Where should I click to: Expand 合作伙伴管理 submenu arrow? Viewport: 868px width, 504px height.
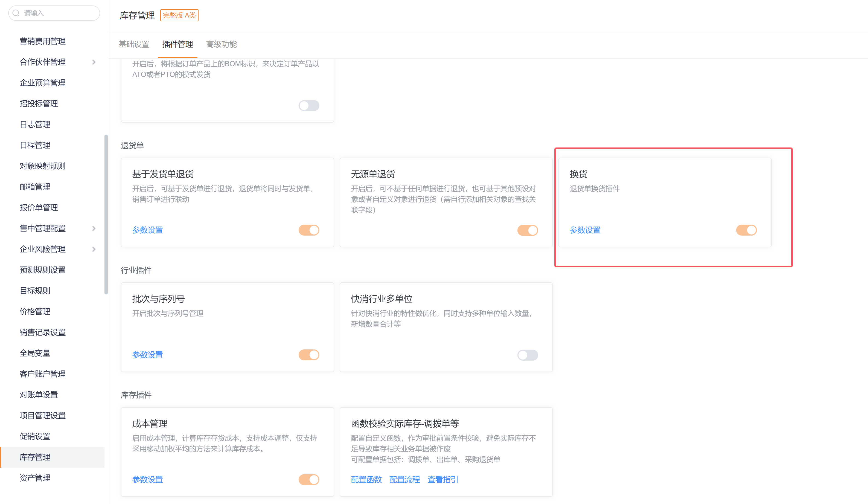pos(94,62)
